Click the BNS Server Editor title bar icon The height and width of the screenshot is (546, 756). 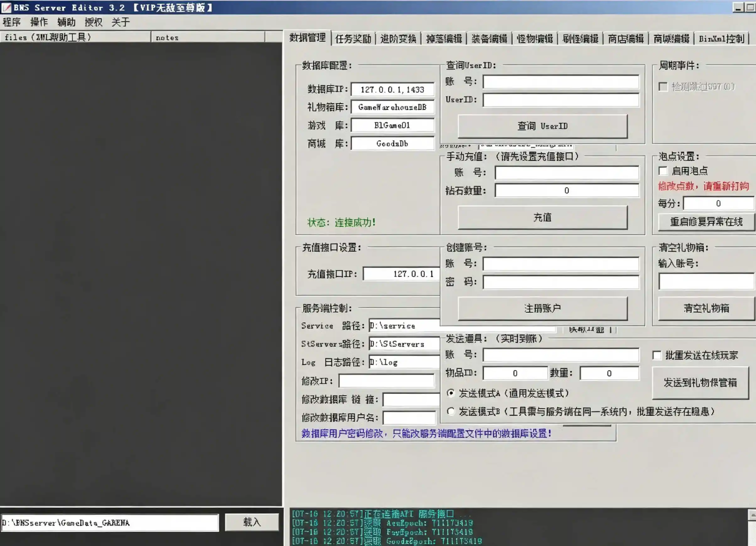coord(6,7)
